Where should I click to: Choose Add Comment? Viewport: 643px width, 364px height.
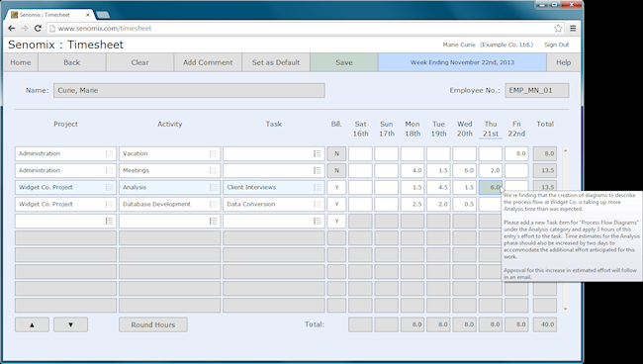pyautogui.click(x=208, y=62)
